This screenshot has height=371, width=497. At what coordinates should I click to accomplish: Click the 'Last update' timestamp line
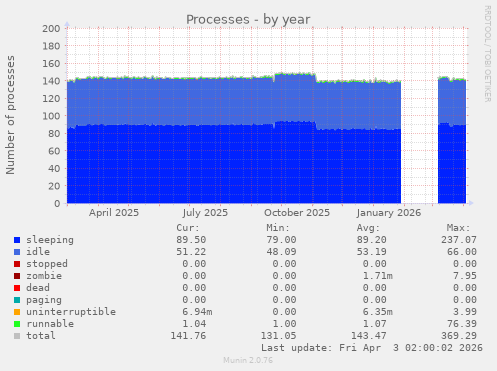coord(371,348)
